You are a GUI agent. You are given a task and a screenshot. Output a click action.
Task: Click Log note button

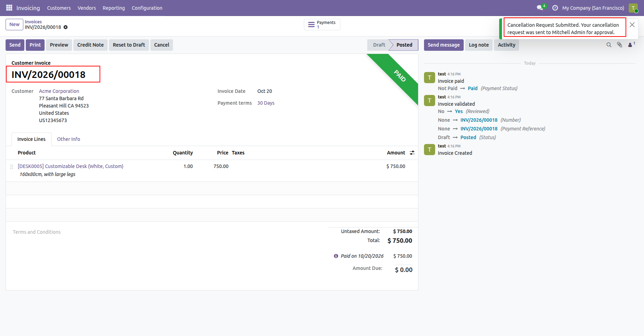coord(479,45)
